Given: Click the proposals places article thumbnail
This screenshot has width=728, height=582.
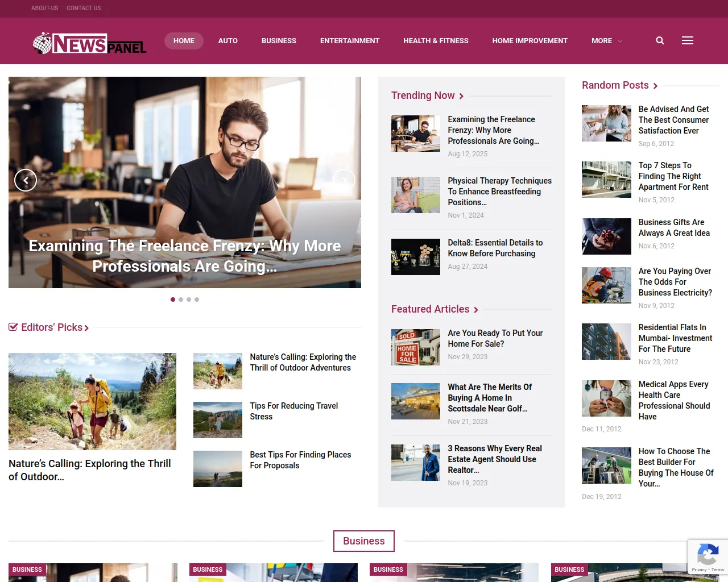Looking at the screenshot, I should click(x=218, y=469).
